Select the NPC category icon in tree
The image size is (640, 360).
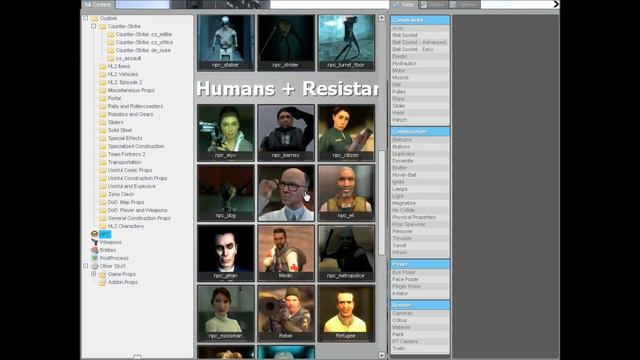pos(94,234)
